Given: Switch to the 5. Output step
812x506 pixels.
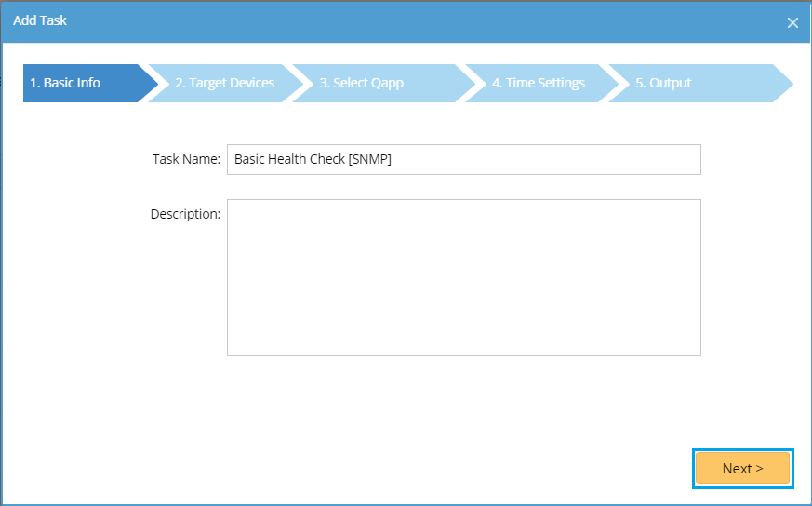Looking at the screenshot, I should pyautogui.click(x=699, y=83).
